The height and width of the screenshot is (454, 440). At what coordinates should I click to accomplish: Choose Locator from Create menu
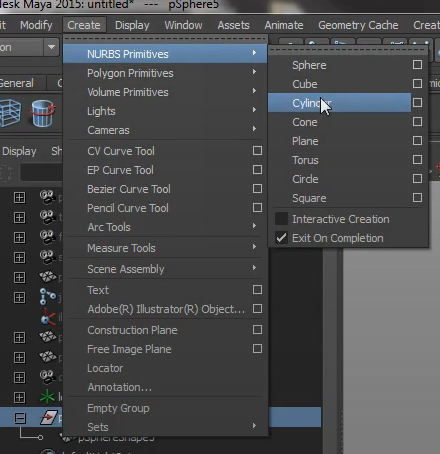[165, 368]
